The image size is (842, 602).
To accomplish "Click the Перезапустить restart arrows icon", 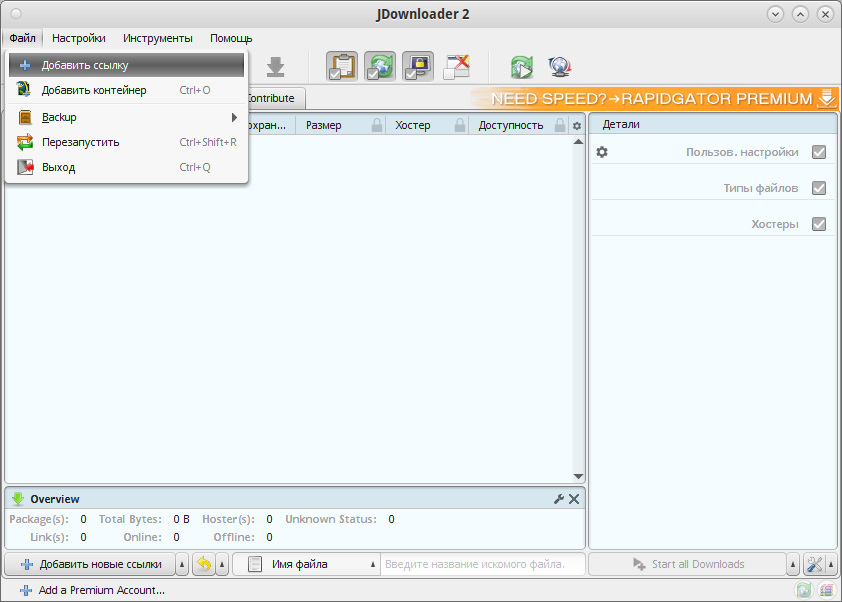I will click(x=25, y=142).
